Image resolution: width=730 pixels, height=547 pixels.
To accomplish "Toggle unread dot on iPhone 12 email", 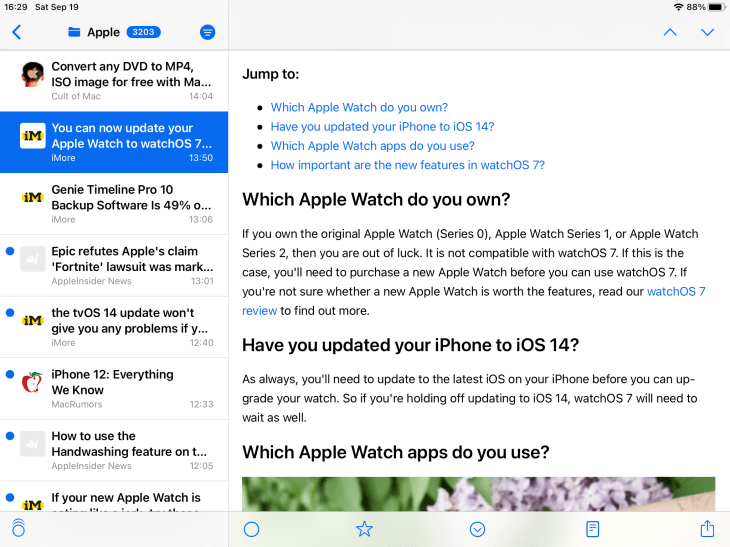I will click(x=10, y=374).
